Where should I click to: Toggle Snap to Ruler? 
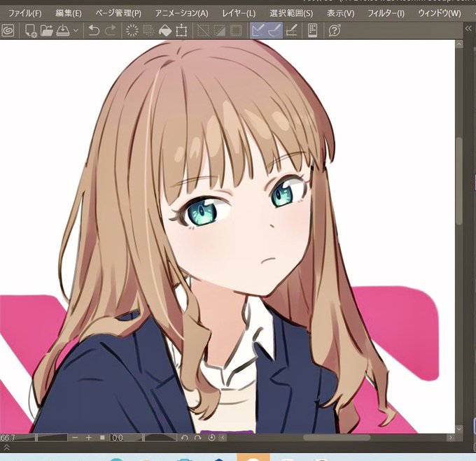pos(258,31)
